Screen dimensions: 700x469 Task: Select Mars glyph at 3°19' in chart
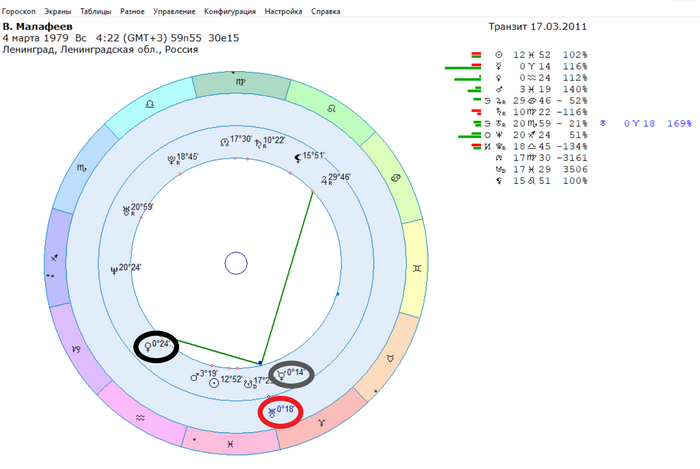click(x=194, y=377)
